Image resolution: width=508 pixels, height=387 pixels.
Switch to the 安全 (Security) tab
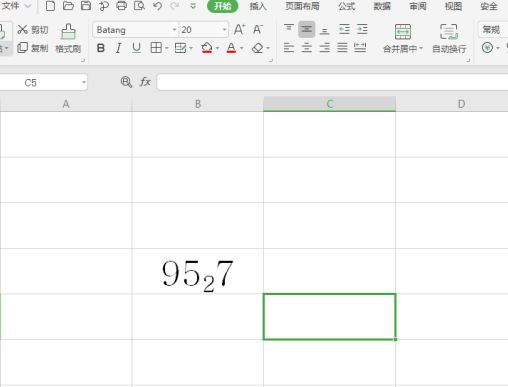tap(489, 6)
